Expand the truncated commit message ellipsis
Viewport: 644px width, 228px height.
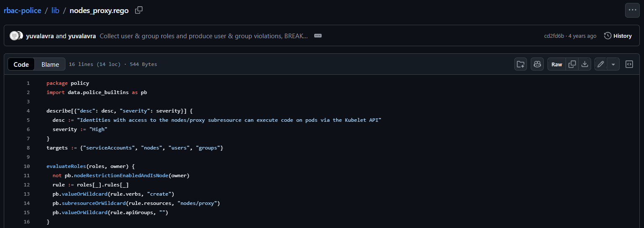(318, 36)
